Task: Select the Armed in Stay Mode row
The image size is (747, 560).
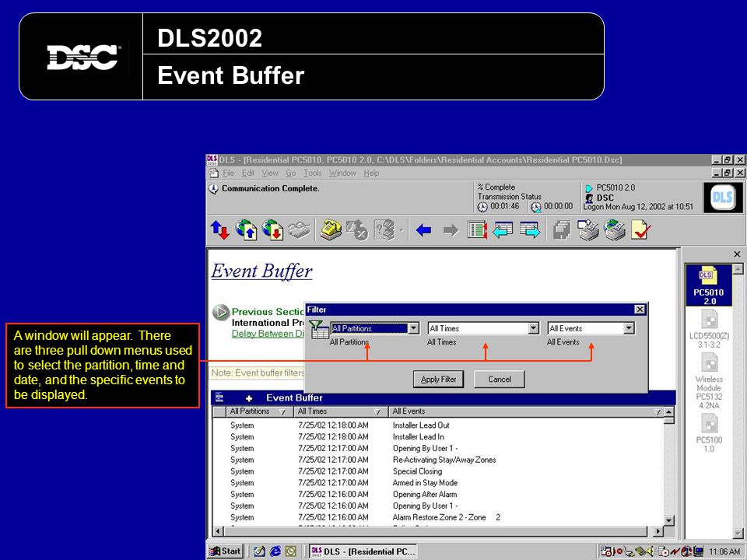Action: coord(438,483)
